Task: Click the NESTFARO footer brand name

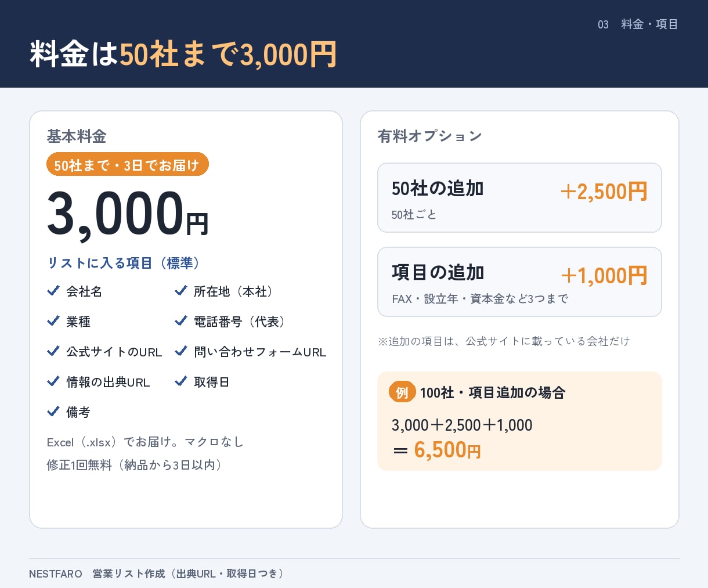Action: (56, 574)
